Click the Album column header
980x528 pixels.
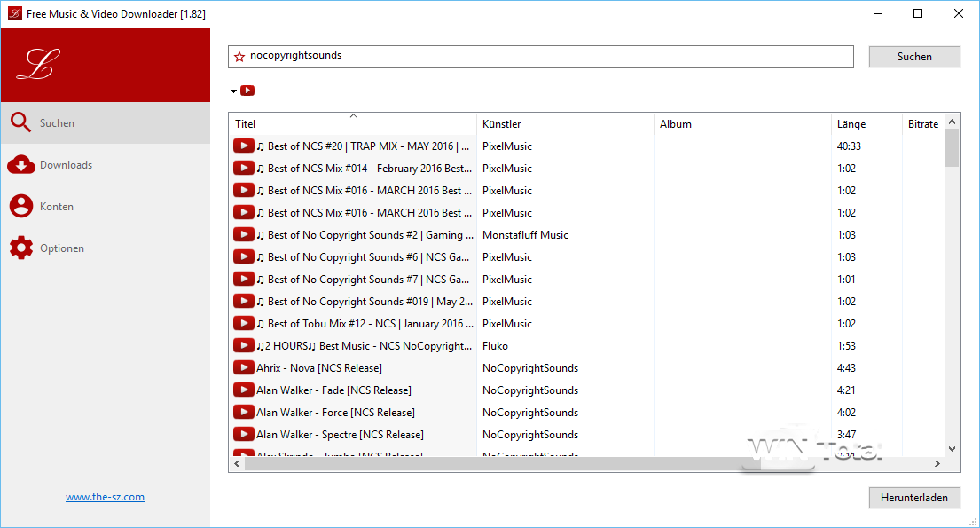[742, 124]
